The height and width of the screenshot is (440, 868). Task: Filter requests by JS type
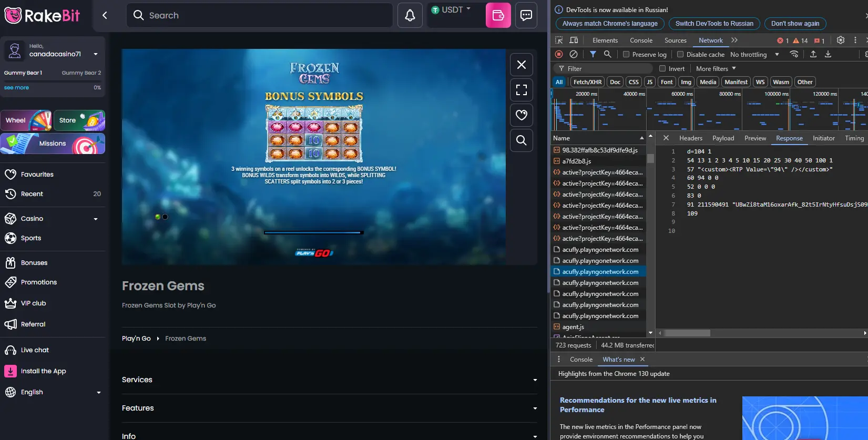649,82
